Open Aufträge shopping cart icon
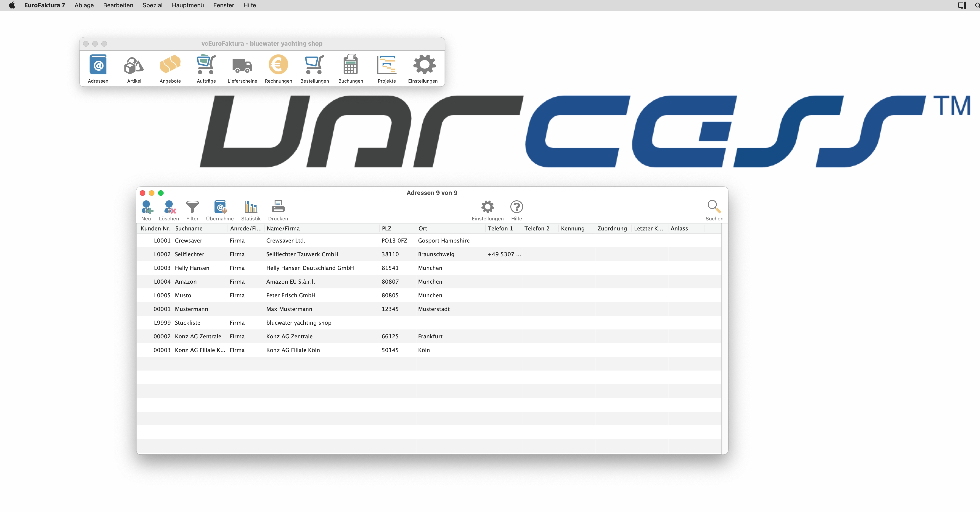This screenshot has height=512, width=980. coord(206,65)
